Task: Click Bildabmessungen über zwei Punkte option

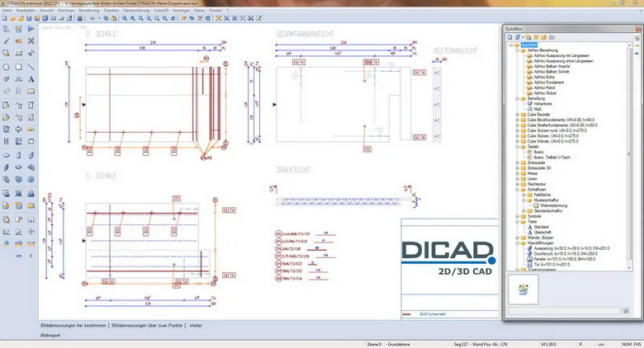Action: point(147,326)
